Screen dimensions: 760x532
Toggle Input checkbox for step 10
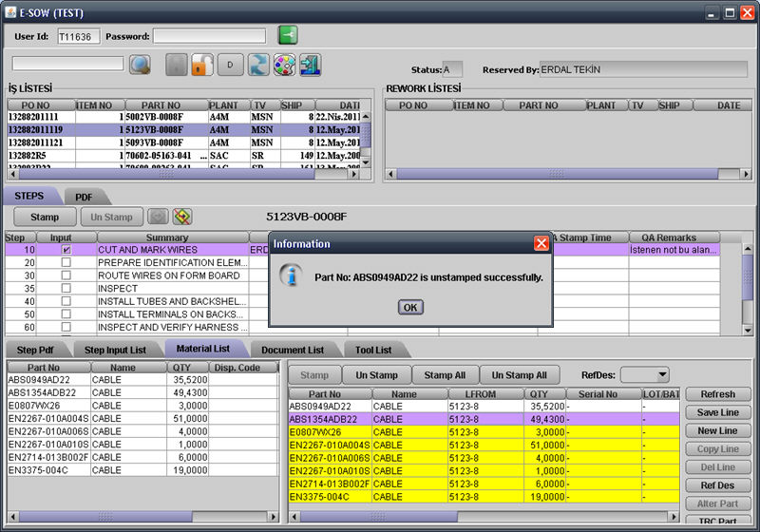click(x=66, y=250)
